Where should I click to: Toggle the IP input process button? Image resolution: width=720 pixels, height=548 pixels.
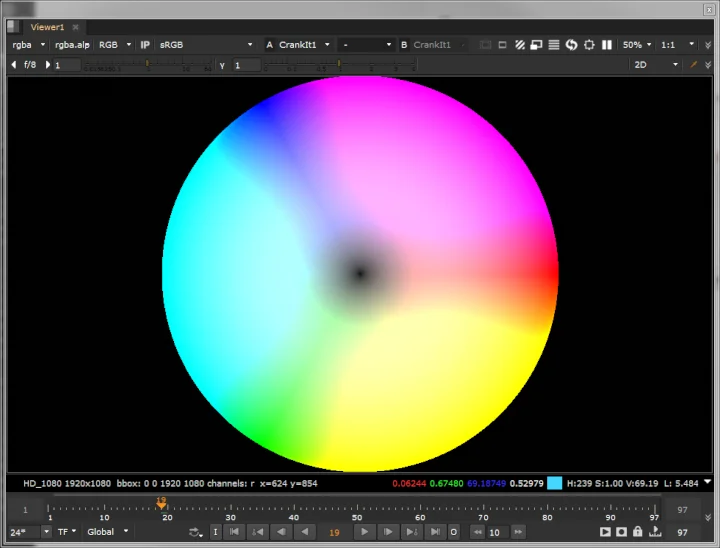145,45
